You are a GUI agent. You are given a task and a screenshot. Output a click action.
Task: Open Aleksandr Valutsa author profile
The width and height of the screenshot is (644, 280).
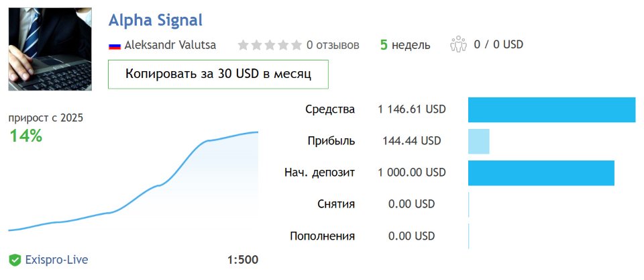point(172,45)
